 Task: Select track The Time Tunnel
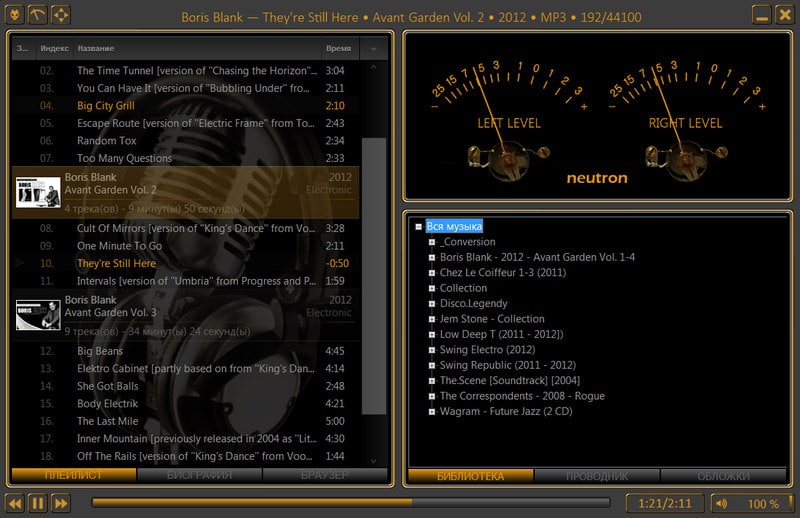186,71
